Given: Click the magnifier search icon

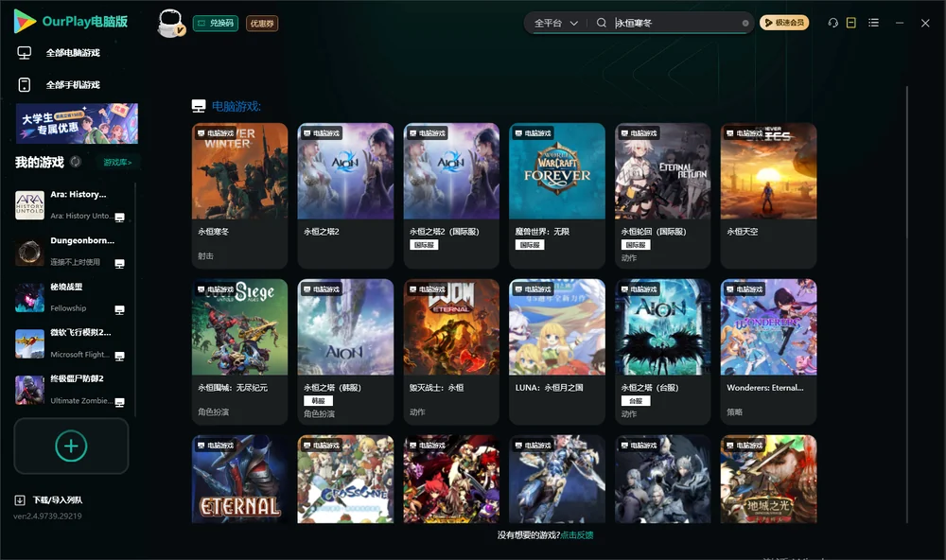Looking at the screenshot, I should click(602, 23).
